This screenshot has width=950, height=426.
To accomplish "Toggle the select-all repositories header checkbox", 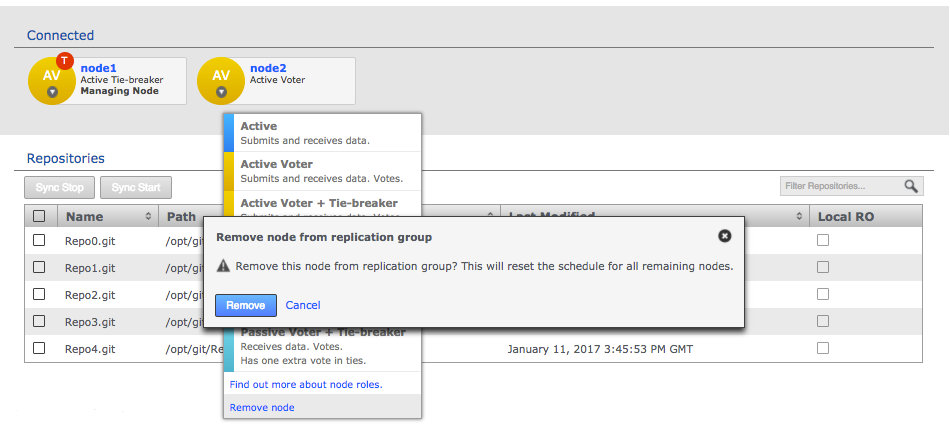I will click(x=39, y=216).
